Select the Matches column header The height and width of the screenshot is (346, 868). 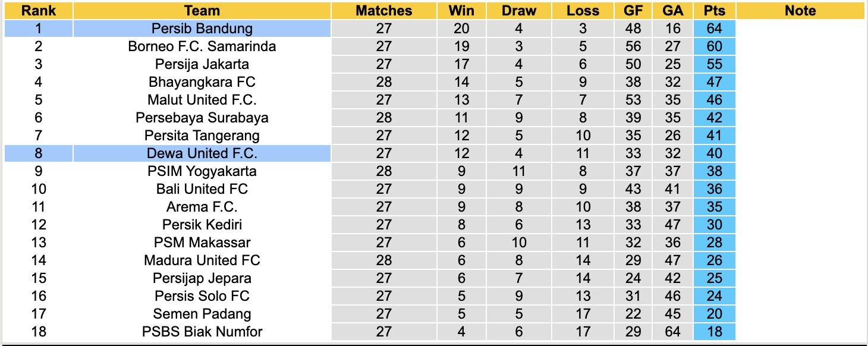384,11
